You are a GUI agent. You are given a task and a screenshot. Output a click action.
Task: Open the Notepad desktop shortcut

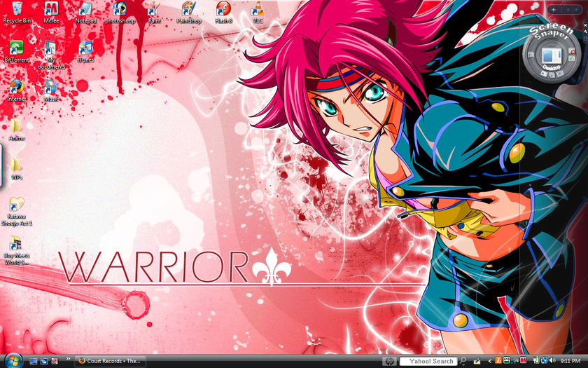(x=85, y=12)
